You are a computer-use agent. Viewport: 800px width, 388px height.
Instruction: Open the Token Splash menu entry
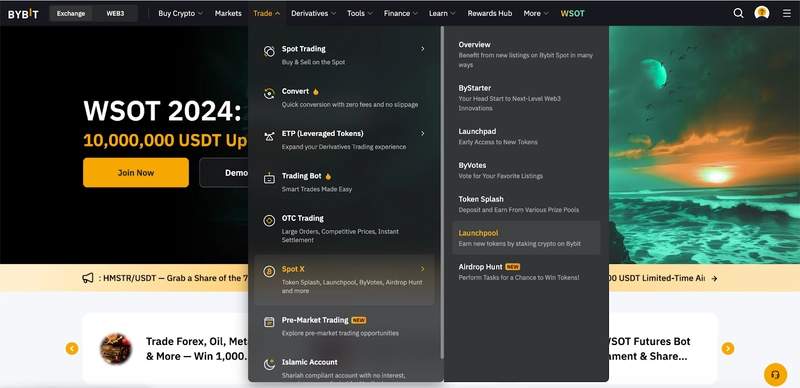(526, 204)
